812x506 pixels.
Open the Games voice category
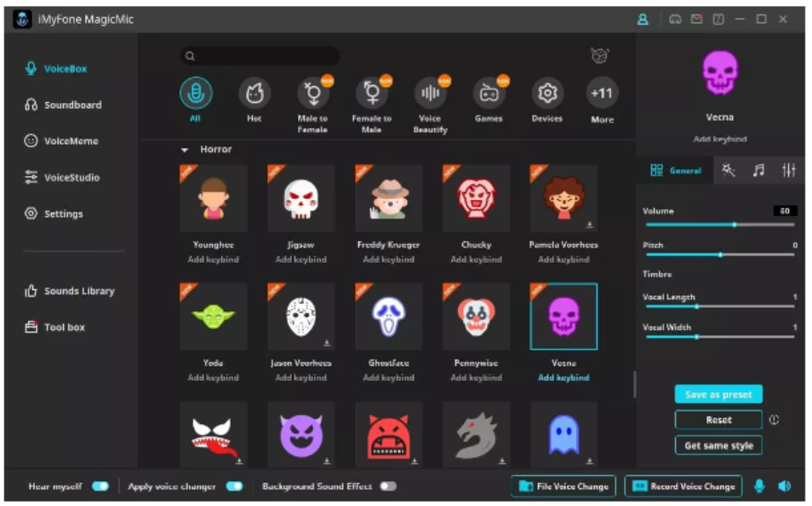[489, 94]
